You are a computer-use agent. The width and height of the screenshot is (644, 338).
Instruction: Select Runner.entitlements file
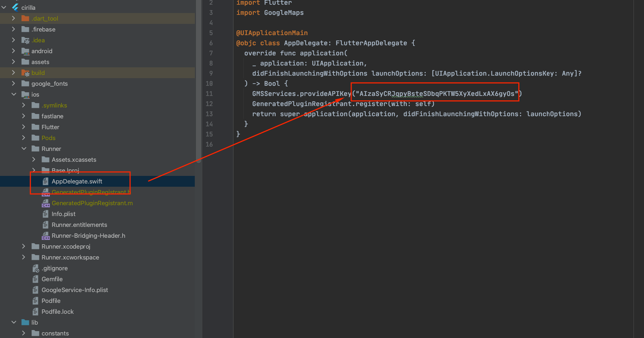coord(79,225)
